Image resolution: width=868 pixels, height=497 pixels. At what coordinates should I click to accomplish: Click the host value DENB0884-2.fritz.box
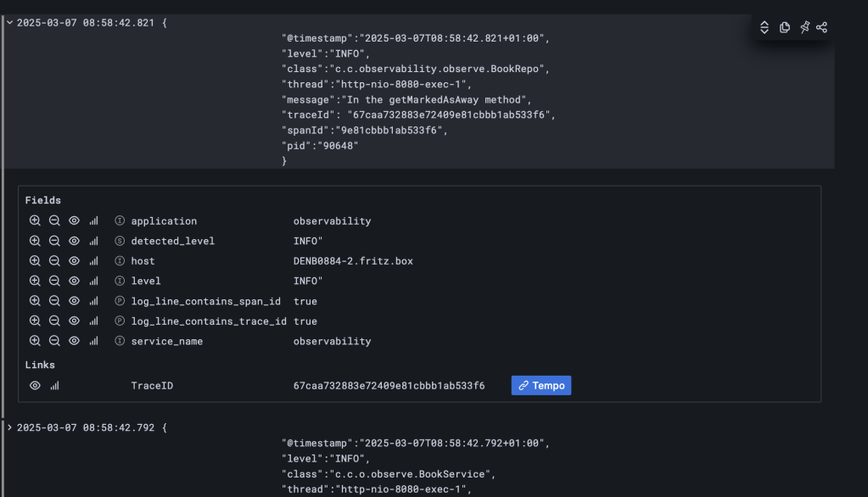click(353, 261)
